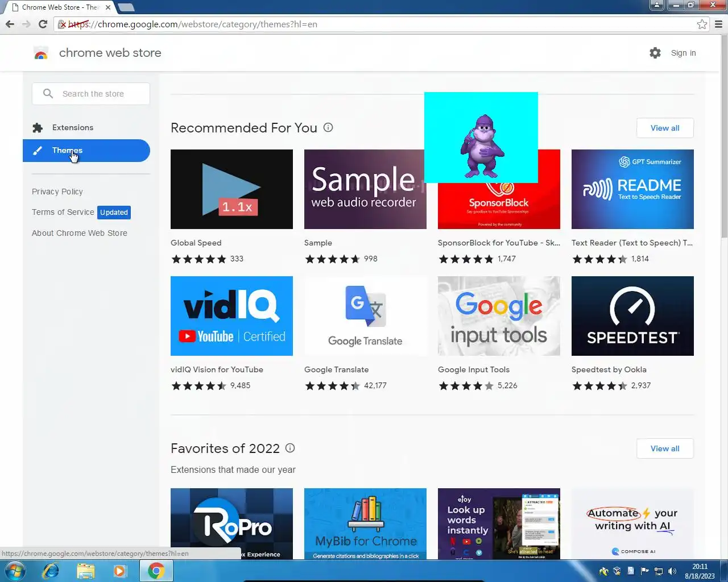Click the network tray icon
The height and width of the screenshot is (582, 728).
pos(659,571)
